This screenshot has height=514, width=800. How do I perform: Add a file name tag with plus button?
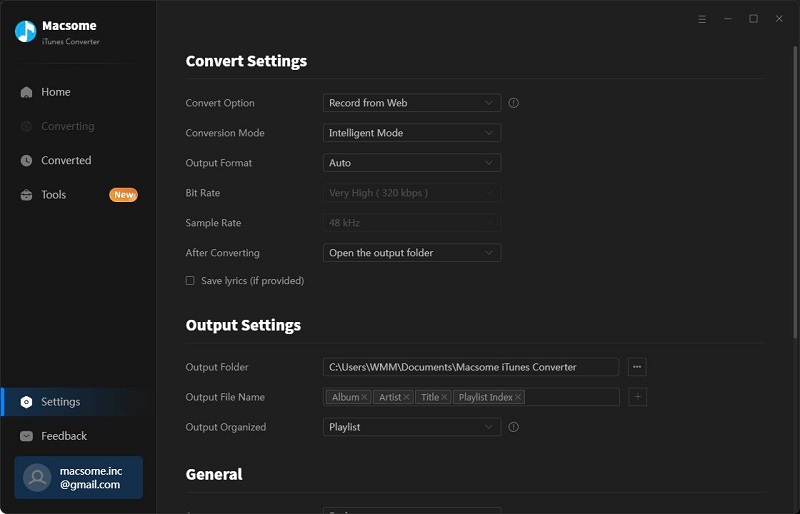click(637, 397)
